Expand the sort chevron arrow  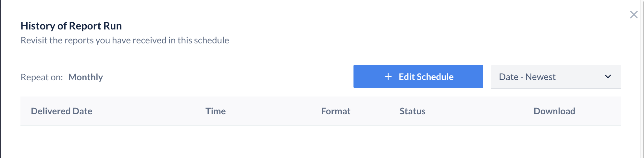(x=608, y=77)
